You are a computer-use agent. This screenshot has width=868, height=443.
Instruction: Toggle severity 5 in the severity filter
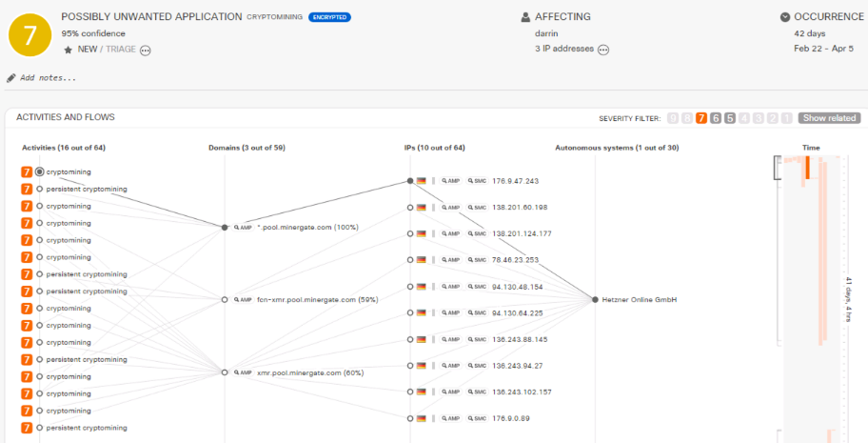[730, 118]
